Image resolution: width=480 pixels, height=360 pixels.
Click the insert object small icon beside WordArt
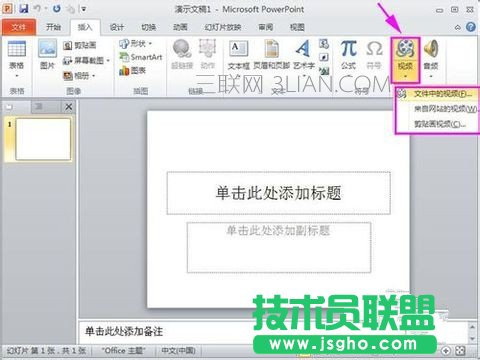(324, 71)
